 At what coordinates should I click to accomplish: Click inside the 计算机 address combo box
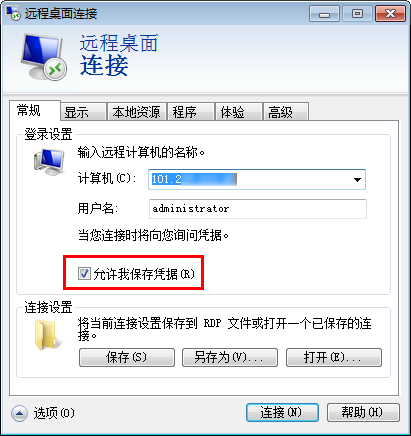click(257, 180)
